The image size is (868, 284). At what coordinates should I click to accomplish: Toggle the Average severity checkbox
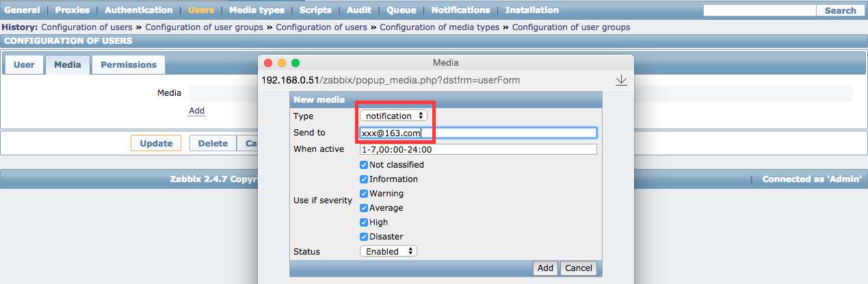pos(364,208)
